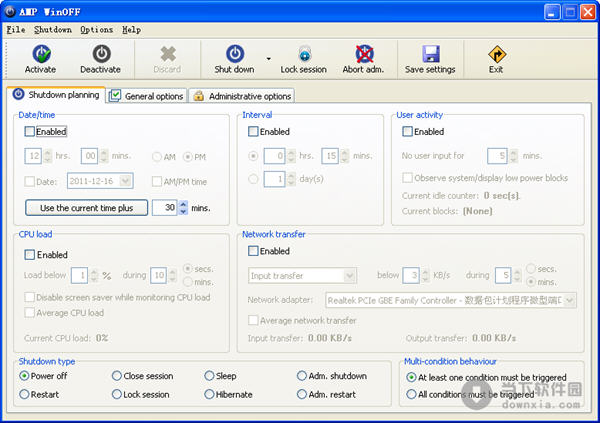
Task: Open the Shutdown menu
Action: 52,29
